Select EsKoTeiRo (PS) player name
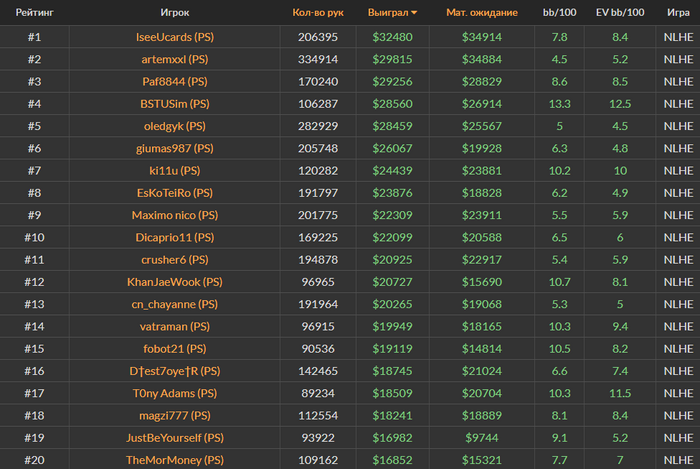Image resolution: width=700 pixels, height=469 pixels. click(175, 193)
